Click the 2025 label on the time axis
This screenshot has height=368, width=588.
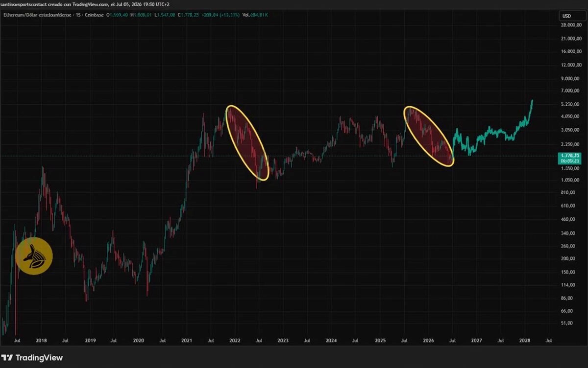pos(380,340)
